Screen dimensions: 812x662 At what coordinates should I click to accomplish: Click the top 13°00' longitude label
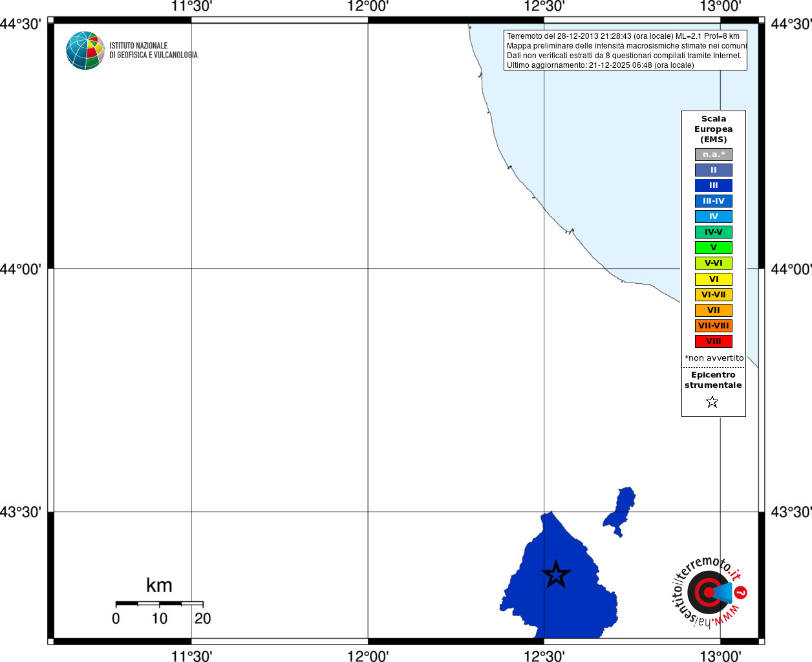click(721, 6)
